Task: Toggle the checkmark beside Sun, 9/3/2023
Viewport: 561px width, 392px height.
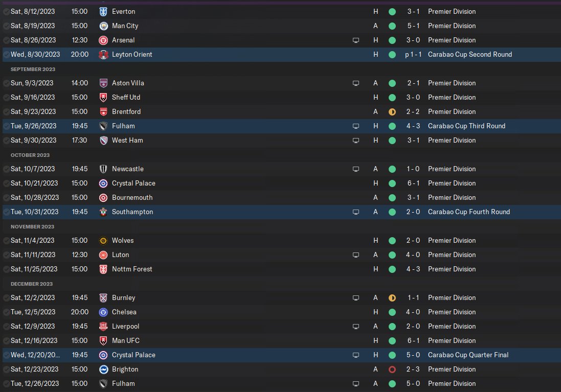Action: [6, 83]
